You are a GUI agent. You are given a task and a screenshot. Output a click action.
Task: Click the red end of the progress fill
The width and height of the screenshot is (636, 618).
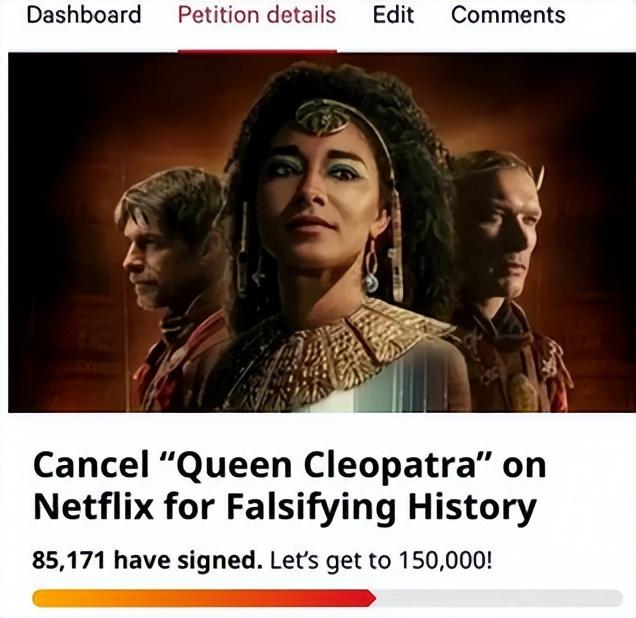click(360, 598)
